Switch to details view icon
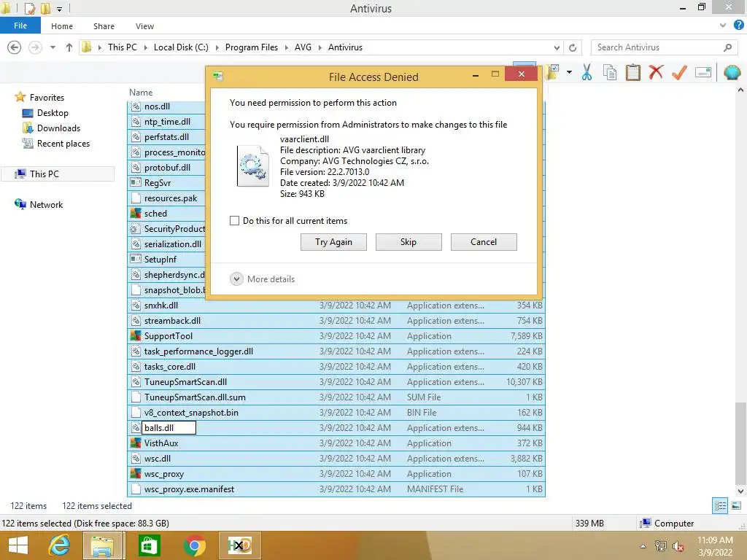The width and height of the screenshot is (747, 560). 720,506
